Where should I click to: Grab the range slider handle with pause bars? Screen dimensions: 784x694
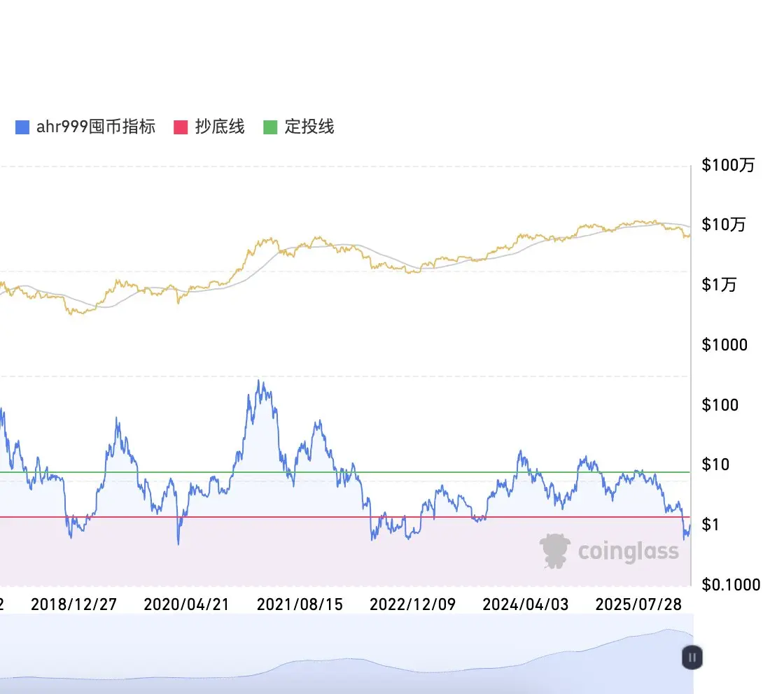point(692,658)
